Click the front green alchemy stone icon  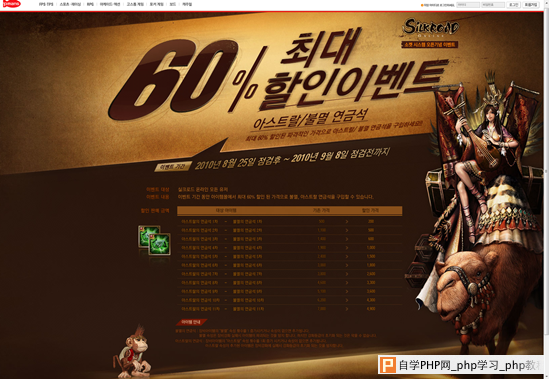pos(160,244)
